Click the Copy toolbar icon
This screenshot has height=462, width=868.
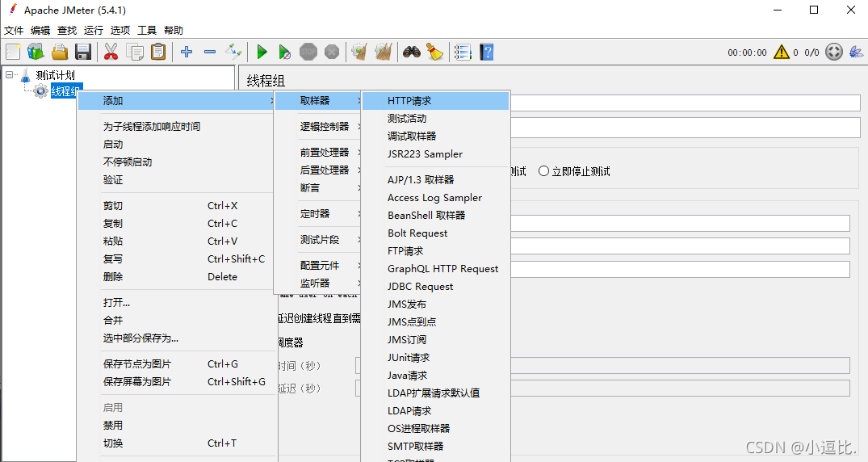coord(135,52)
